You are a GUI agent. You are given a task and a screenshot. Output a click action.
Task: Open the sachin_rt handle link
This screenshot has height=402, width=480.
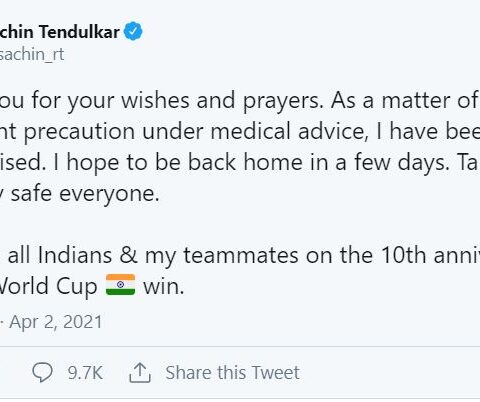point(31,54)
